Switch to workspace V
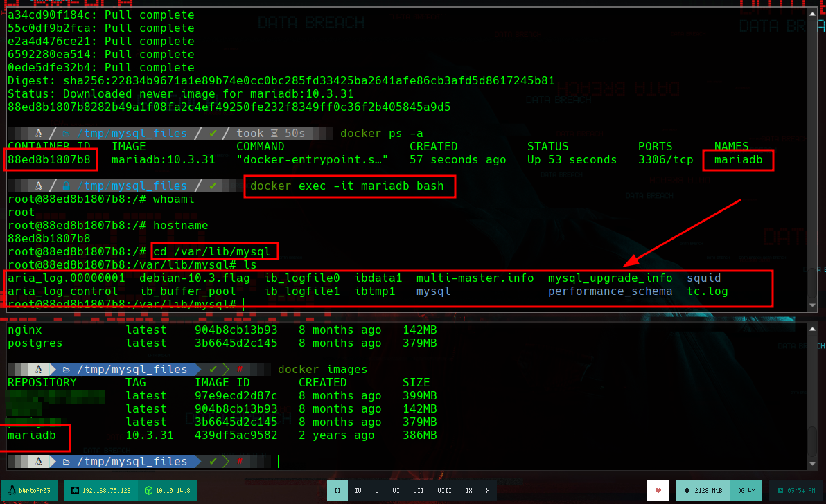 coord(377,490)
